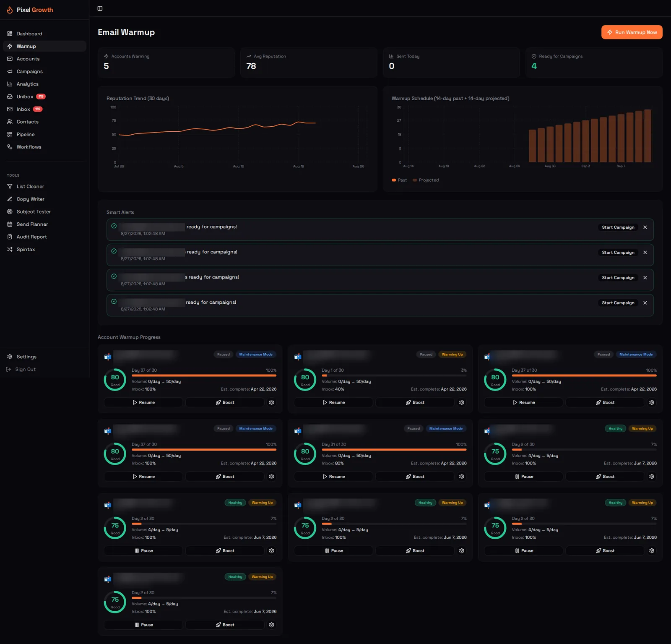The width and height of the screenshot is (671, 644).
Task: Launch the List Cleaner tool
Action: [x=44, y=186]
